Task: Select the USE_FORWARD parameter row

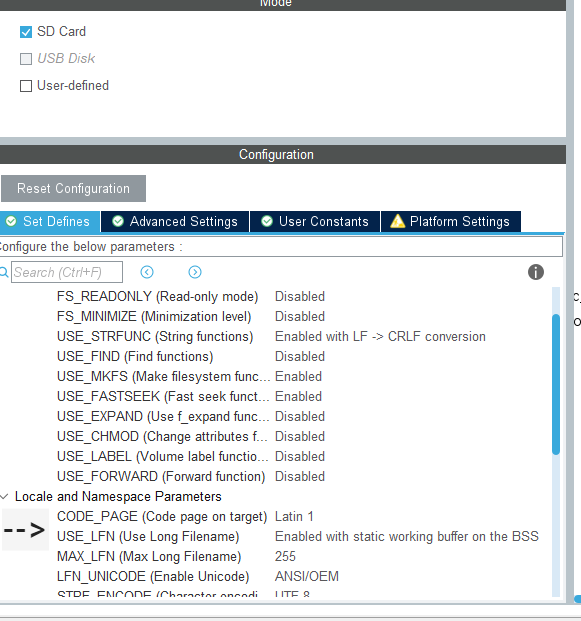Action: (x=161, y=476)
